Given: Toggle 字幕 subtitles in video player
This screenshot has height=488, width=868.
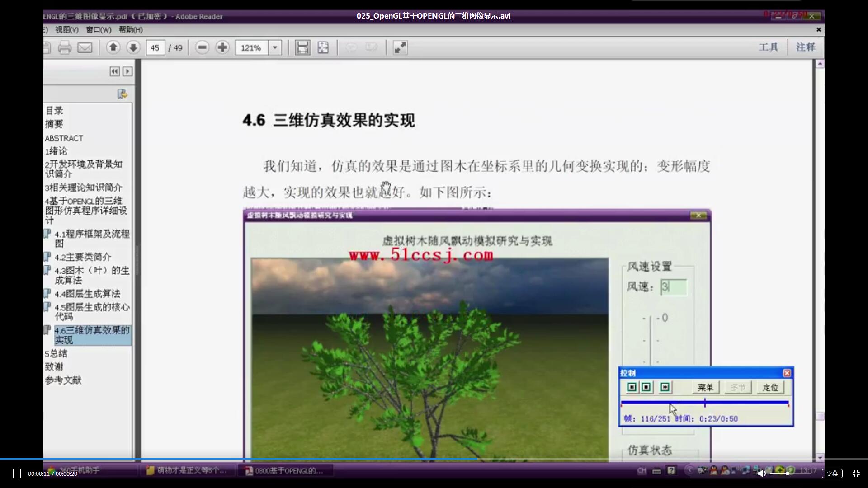Looking at the screenshot, I should pyautogui.click(x=832, y=473).
